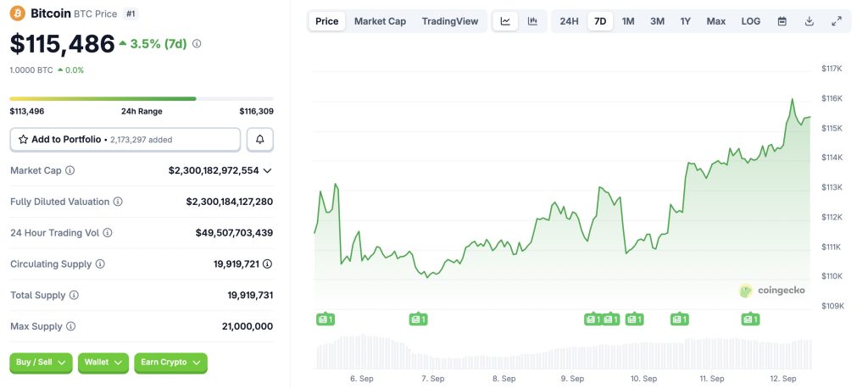The width and height of the screenshot is (868, 388).
Task: Switch to the TradingView tab
Action: (450, 21)
